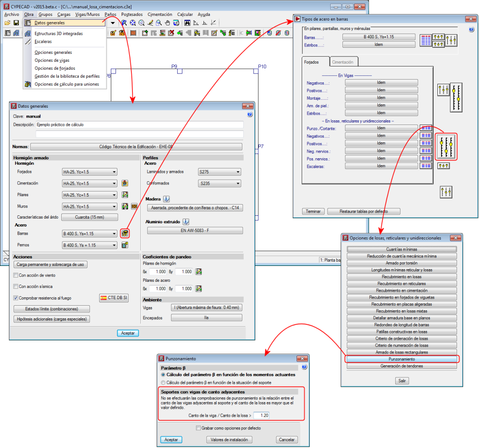
Task: Click the zoom extents icon in toolbar
Action: point(132,23)
